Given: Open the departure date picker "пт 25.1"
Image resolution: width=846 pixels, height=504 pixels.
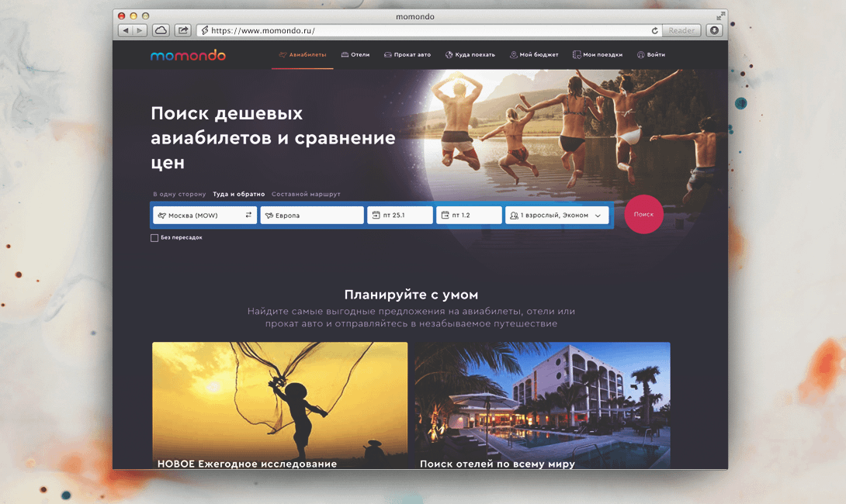Looking at the screenshot, I should [x=400, y=215].
